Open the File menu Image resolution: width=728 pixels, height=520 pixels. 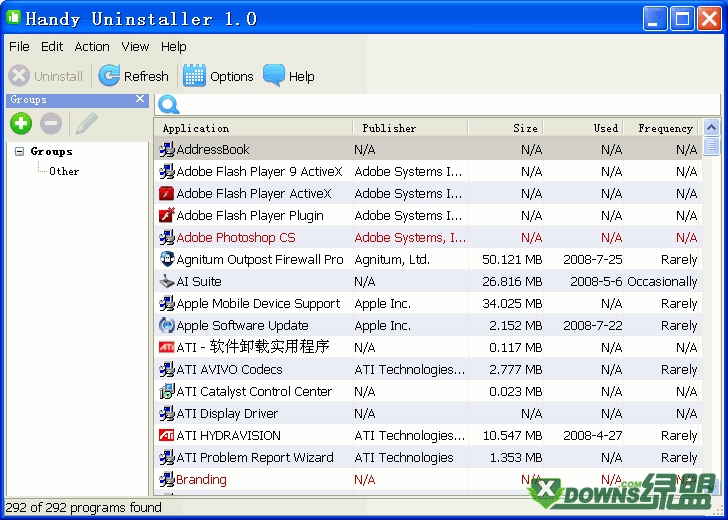pos(19,46)
